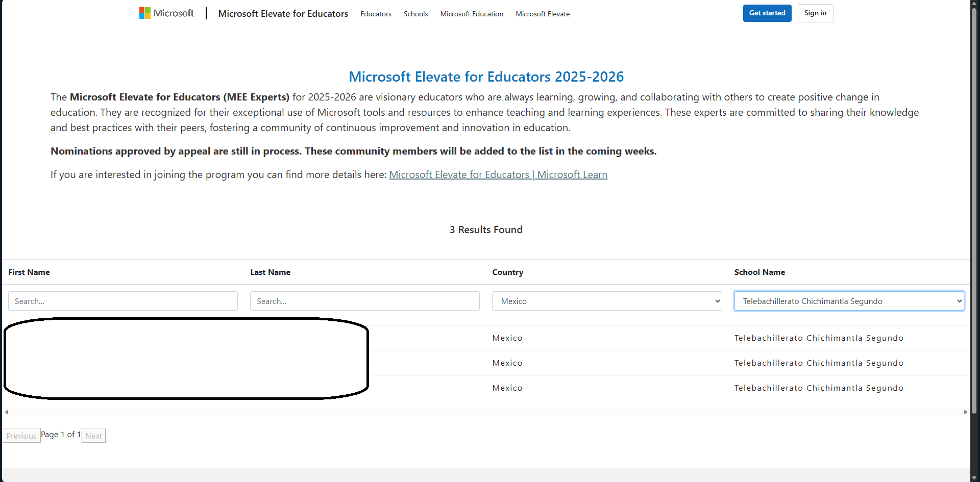
Task: Open the Country dropdown showing Mexico
Action: [607, 301]
